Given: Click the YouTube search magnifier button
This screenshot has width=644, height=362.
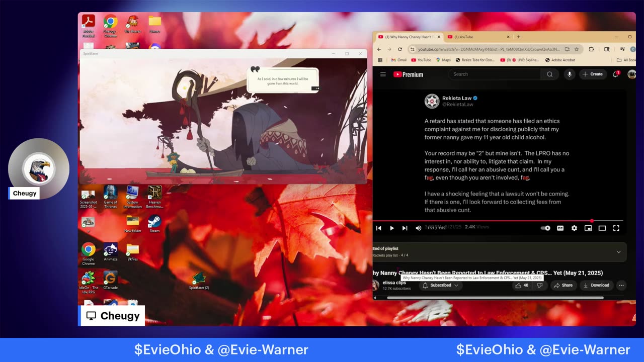Looking at the screenshot, I should [x=549, y=74].
